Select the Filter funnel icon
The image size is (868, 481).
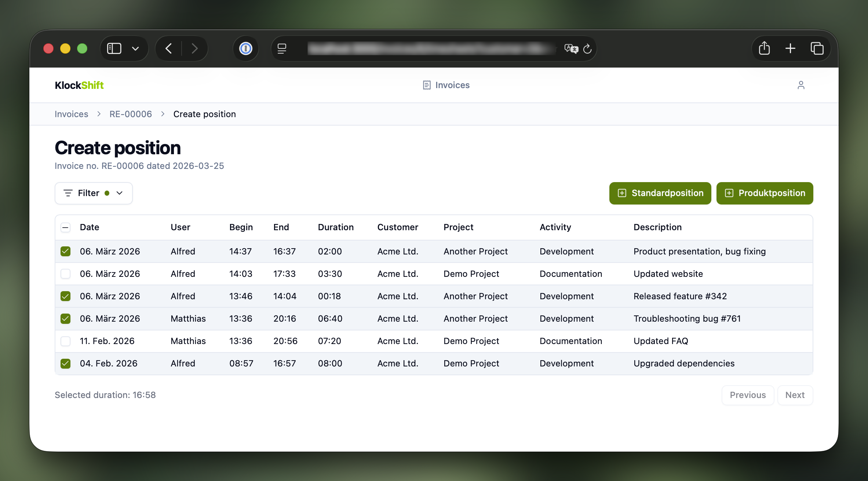(x=68, y=193)
